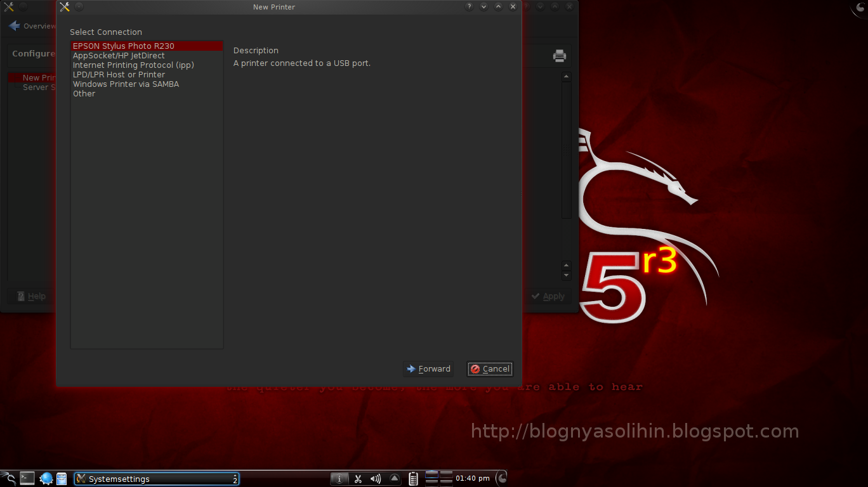The image size is (868, 487).
Task: Open the blue globe web browser icon
Action: [46, 479]
